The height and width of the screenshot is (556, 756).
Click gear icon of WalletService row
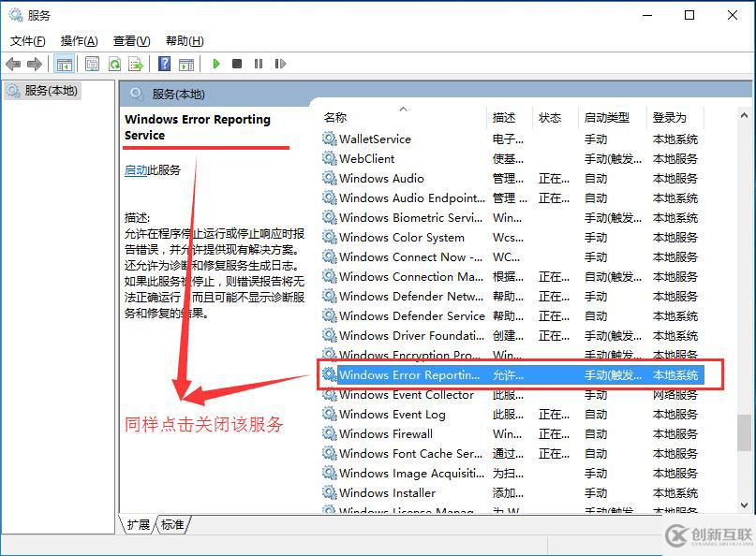(x=330, y=139)
